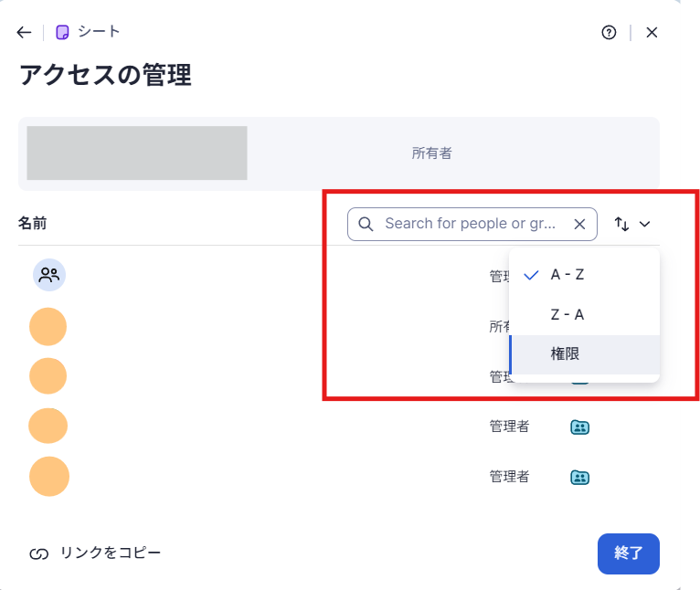Open 管理者 permission in the bottom row
Viewport: 700px width, 590px height.
coord(509,477)
